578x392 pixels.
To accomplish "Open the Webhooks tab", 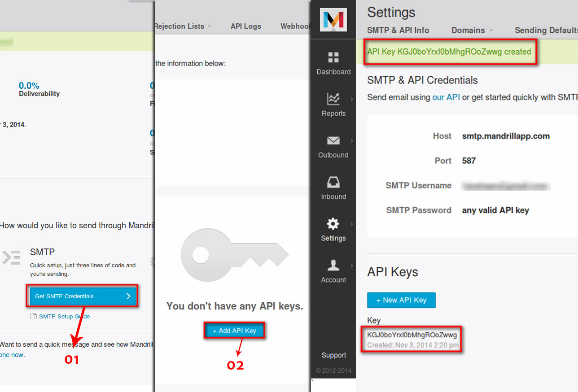I will 295,26.
